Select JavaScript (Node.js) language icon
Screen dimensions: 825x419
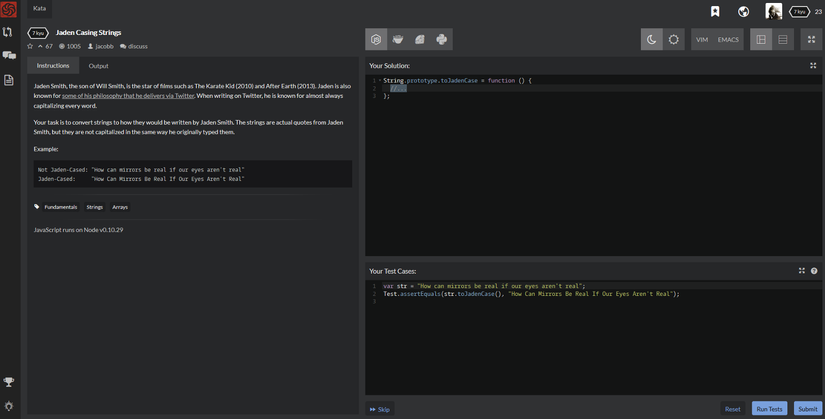click(x=376, y=40)
